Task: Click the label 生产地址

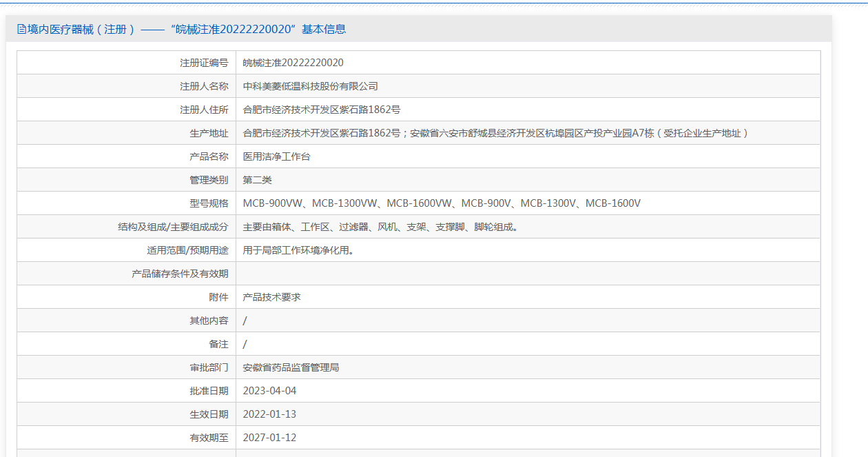Action: click(209, 133)
